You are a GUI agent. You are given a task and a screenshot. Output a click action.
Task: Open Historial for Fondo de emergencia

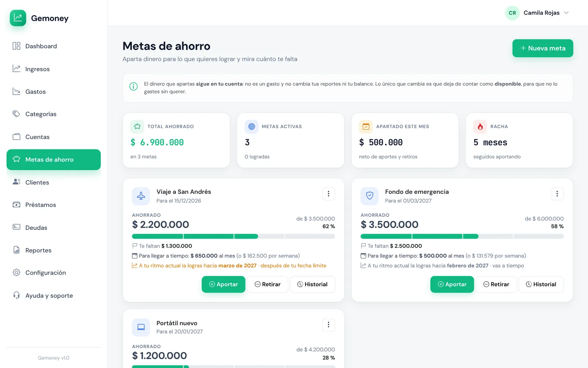[x=541, y=284]
